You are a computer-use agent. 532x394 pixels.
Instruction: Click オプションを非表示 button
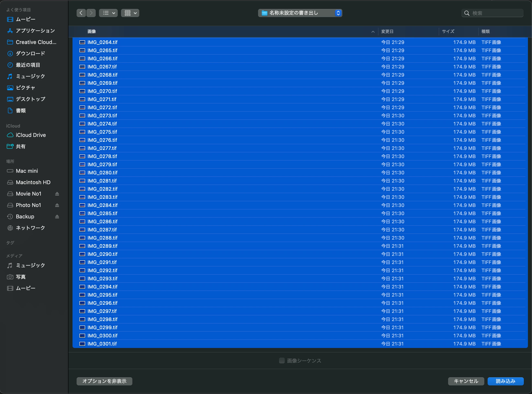click(x=104, y=381)
